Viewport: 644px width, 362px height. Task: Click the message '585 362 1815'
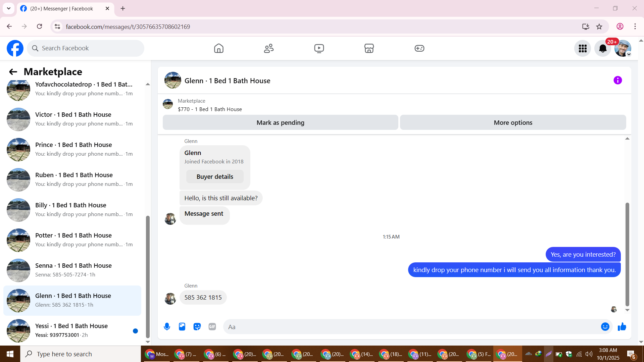pyautogui.click(x=203, y=297)
